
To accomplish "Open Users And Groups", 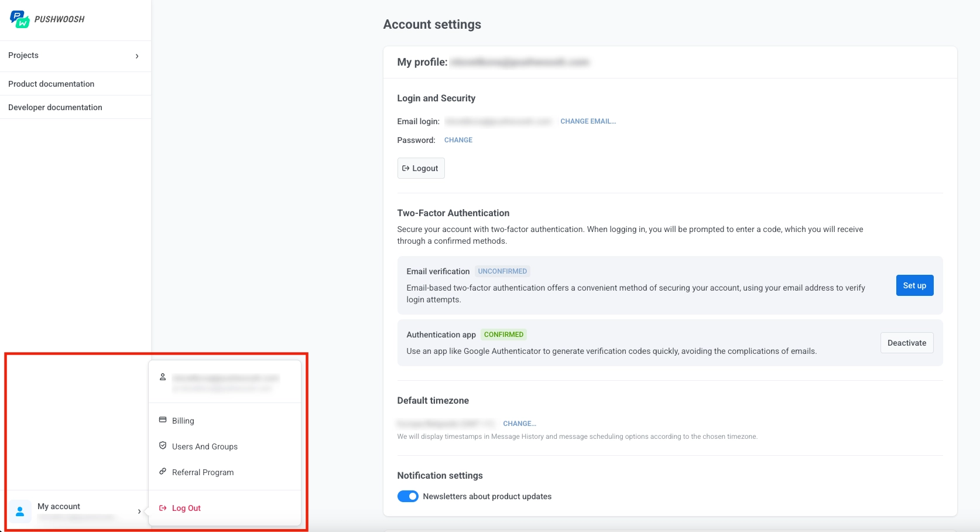I will (204, 445).
